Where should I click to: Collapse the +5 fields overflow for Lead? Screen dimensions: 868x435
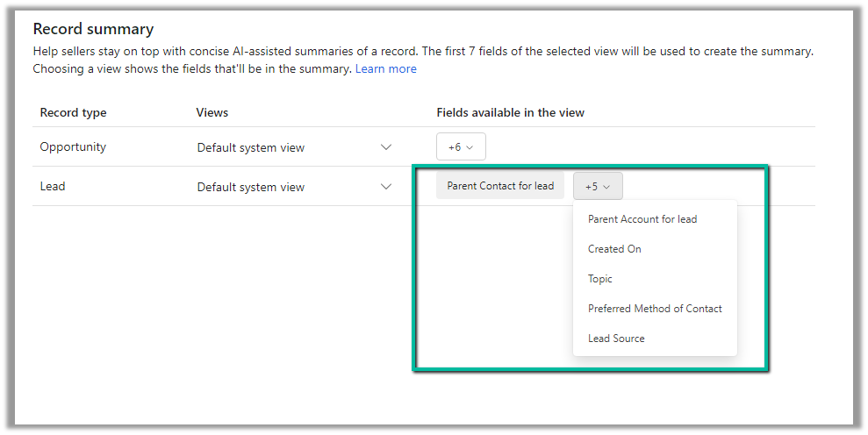[x=598, y=186]
